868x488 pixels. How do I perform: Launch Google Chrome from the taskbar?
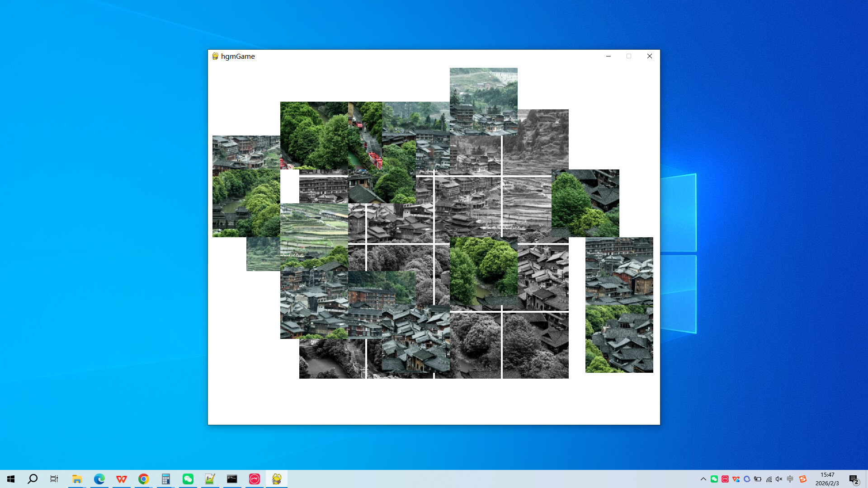point(143,479)
